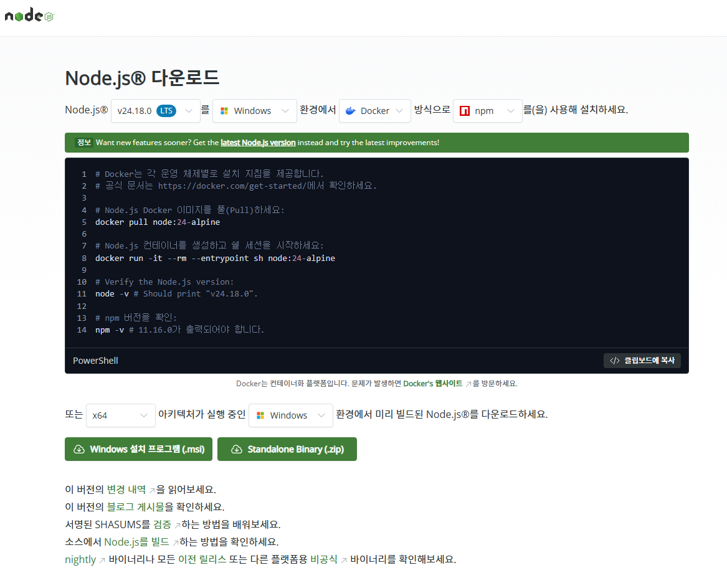Viewport: 727px width, 588px height.
Task: Click external arrow icon after 검증
Action: pyautogui.click(x=177, y=525)
